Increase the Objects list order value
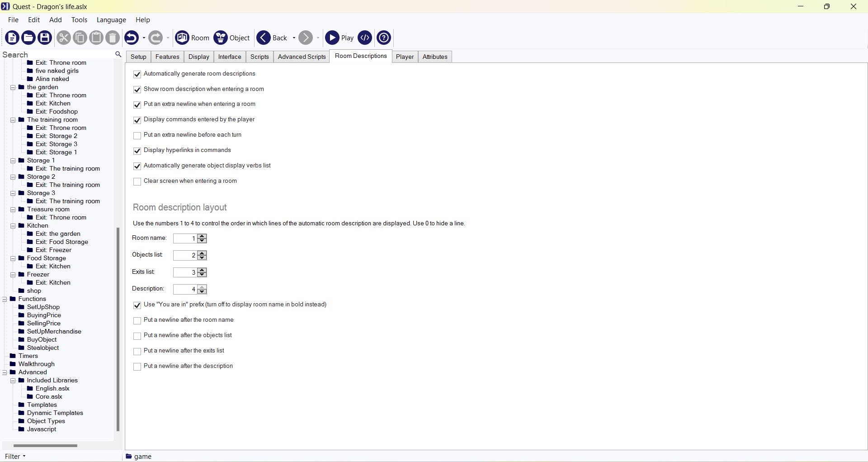868x462 pixels. pyautogui.click(x=202, y=253)
